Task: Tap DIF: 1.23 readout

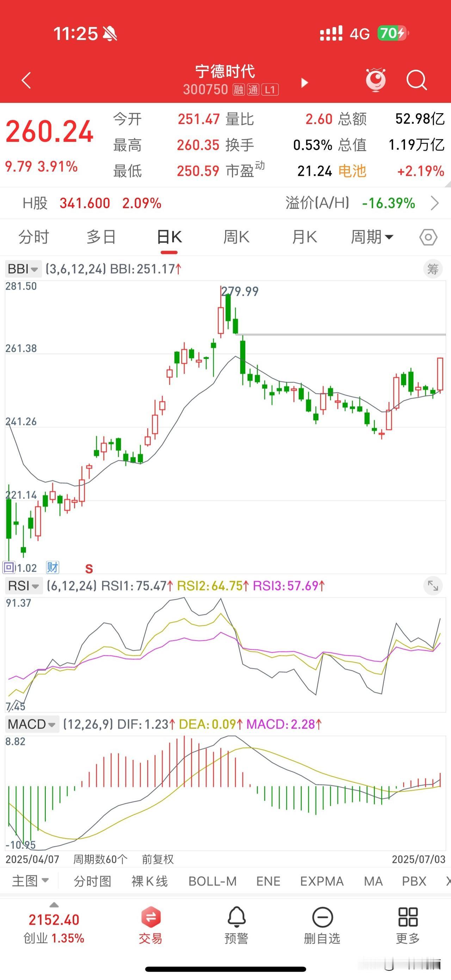Action: click(146, 724)
